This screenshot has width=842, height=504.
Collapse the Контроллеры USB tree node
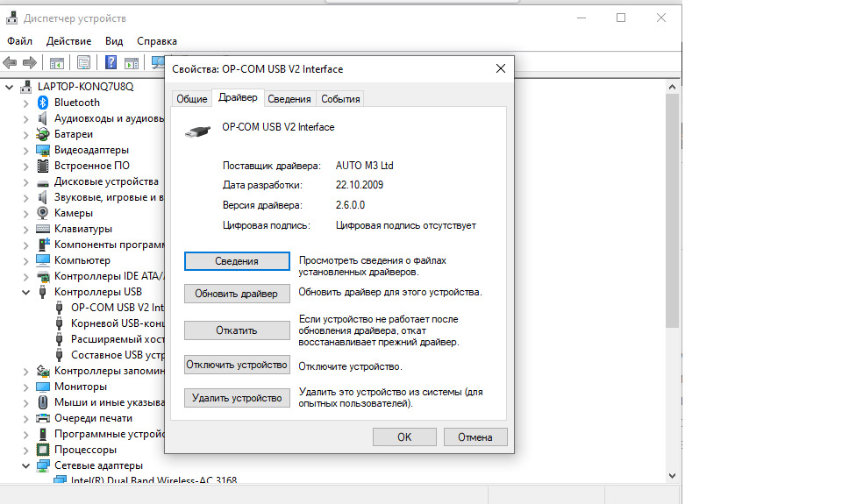click(x=26, y=292)
